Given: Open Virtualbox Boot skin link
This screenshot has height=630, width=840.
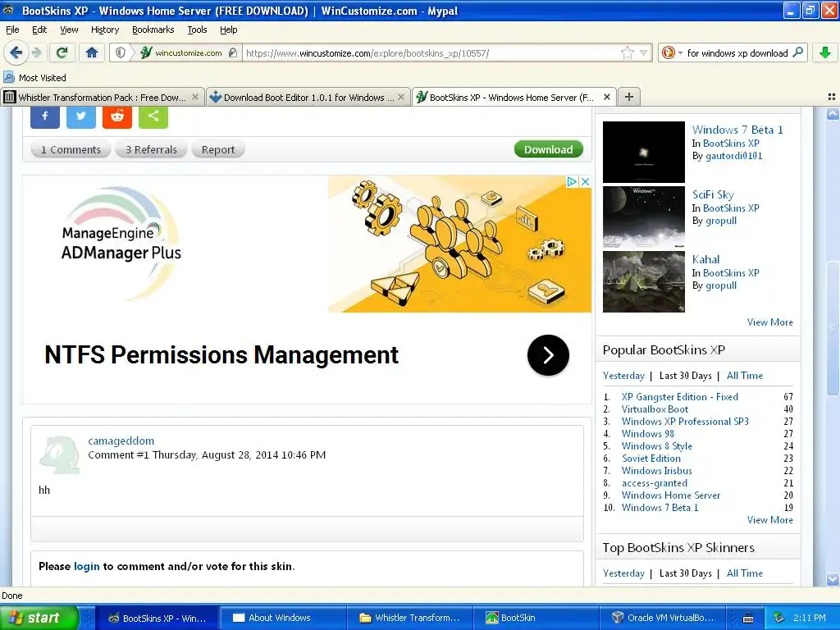Looking at the screenshot, I should tap(655, 409).
